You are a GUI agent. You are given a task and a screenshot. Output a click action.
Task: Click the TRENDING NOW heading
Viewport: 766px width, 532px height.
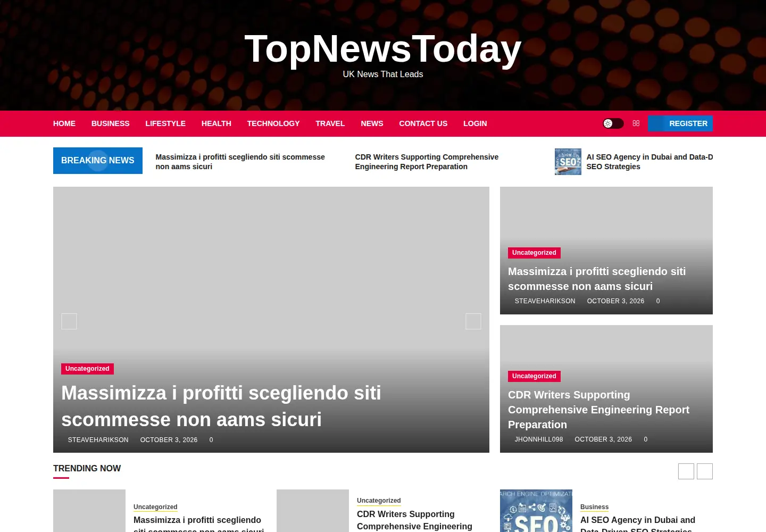click(87, 469)
